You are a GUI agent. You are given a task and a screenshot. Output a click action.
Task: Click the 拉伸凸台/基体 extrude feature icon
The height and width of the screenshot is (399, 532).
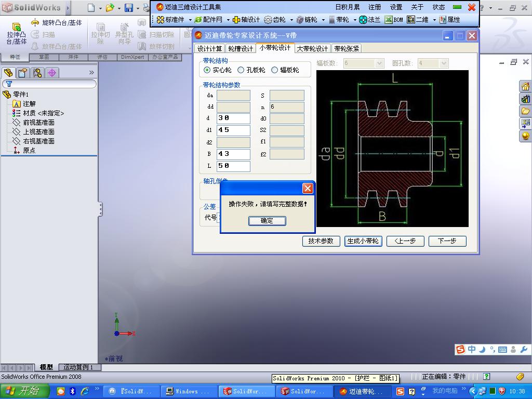pyautogui.click(x=16, y=27)
